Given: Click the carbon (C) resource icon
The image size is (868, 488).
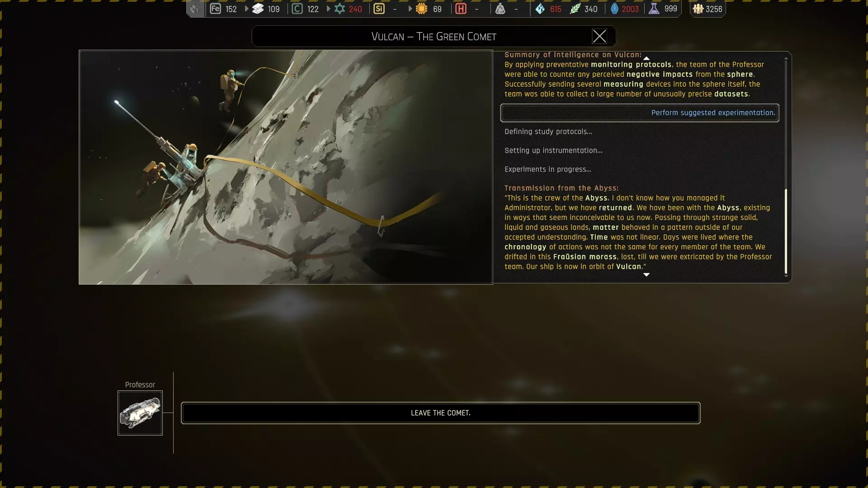Looking at the screenshot, I should point(297,9).
